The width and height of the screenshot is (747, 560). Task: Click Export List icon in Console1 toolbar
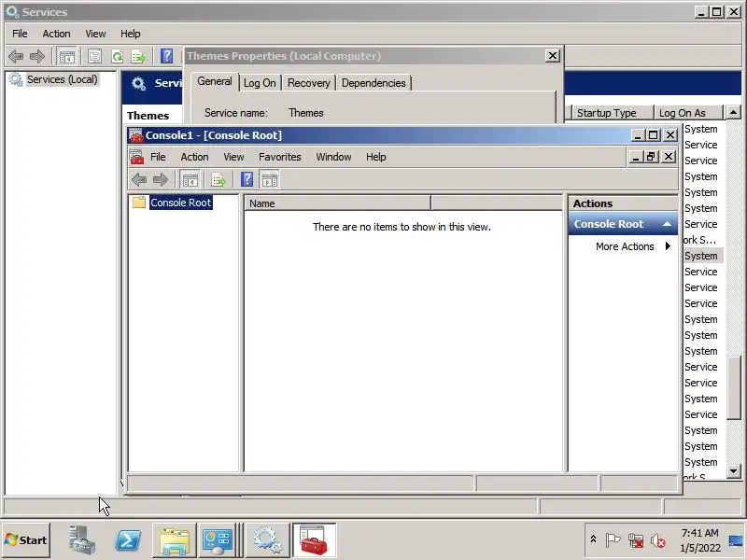[x=218, y=180]
